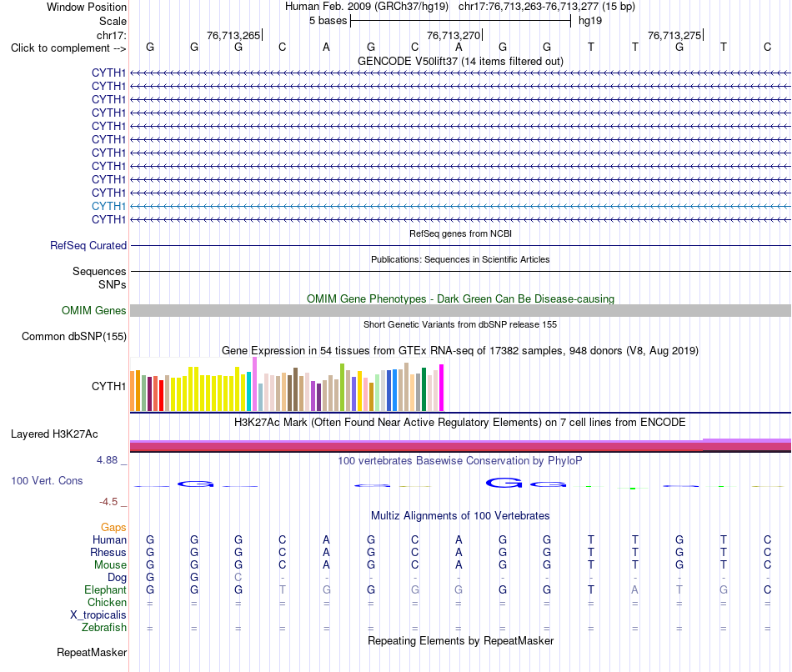Select the Elephant species label

tap(105, 590)
